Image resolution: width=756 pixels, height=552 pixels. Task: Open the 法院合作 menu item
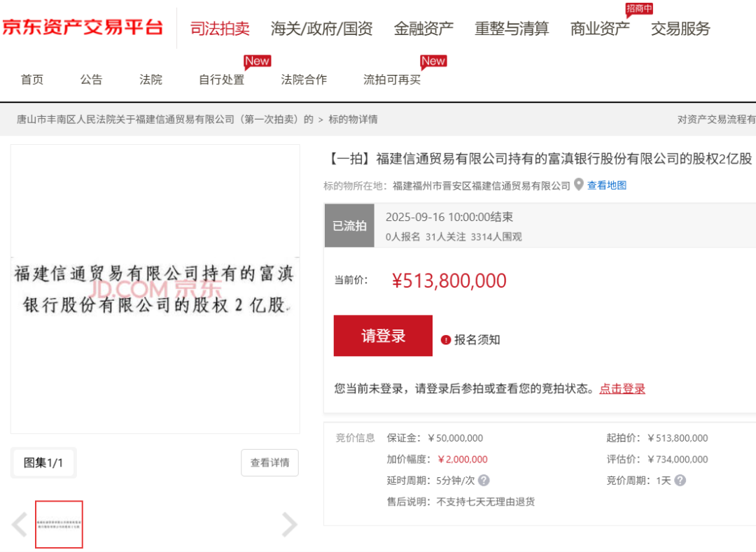point(304,80)
